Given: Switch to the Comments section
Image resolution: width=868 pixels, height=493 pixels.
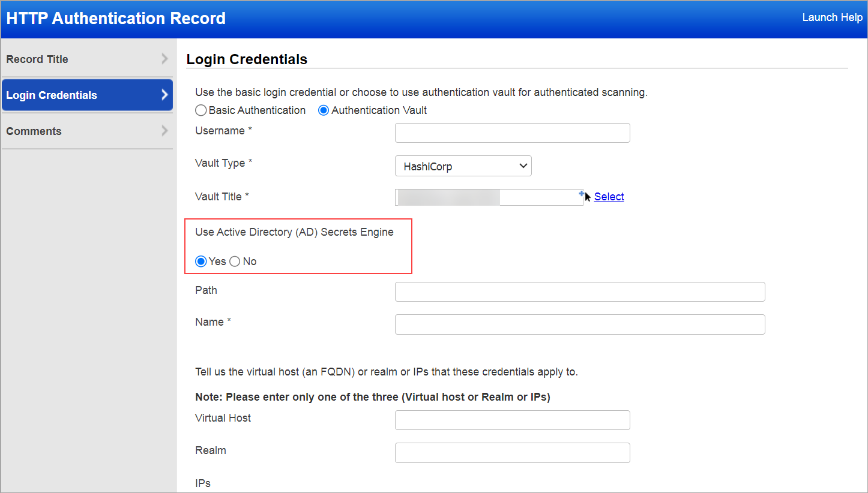Looking at the screenshot, I should click(34, 131).
